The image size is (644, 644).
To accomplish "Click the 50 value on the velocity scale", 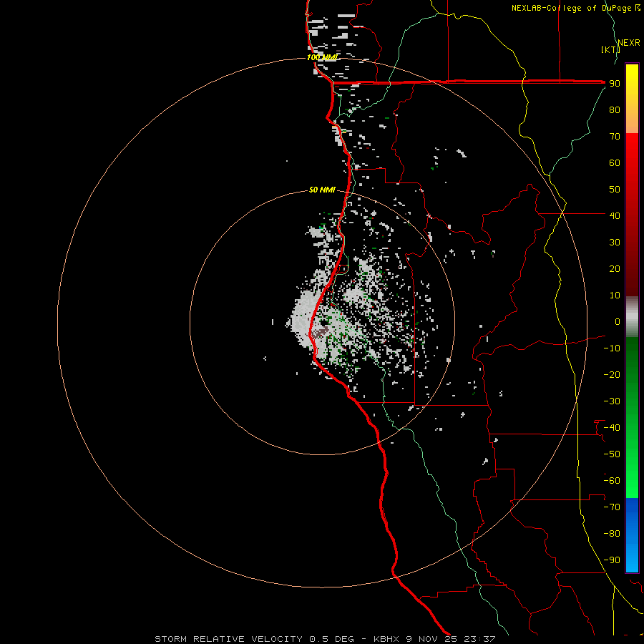I will click(615, 190).
